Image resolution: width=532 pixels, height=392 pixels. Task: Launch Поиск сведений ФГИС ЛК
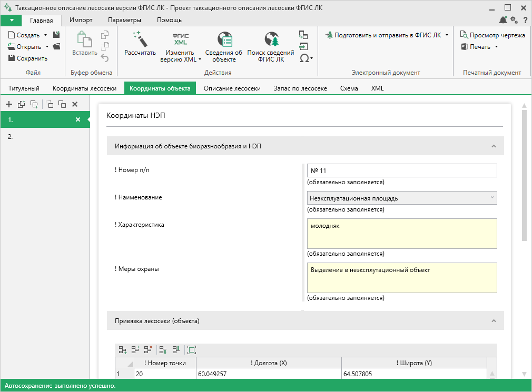(x=271, y=47)
